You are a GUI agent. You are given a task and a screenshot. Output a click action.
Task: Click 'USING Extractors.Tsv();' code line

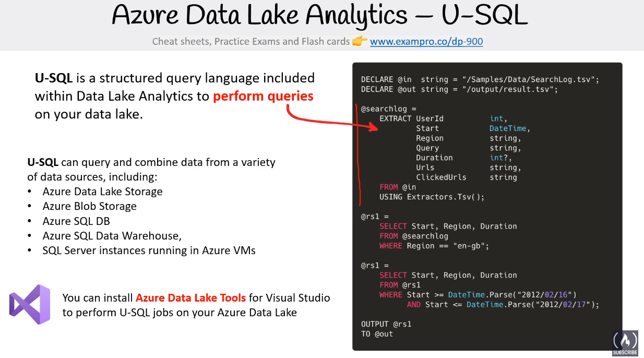point(432,197)
